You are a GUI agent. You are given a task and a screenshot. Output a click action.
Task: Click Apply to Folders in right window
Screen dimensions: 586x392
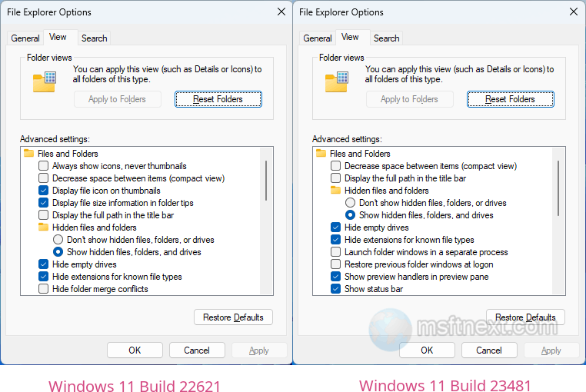click(410, 99)
